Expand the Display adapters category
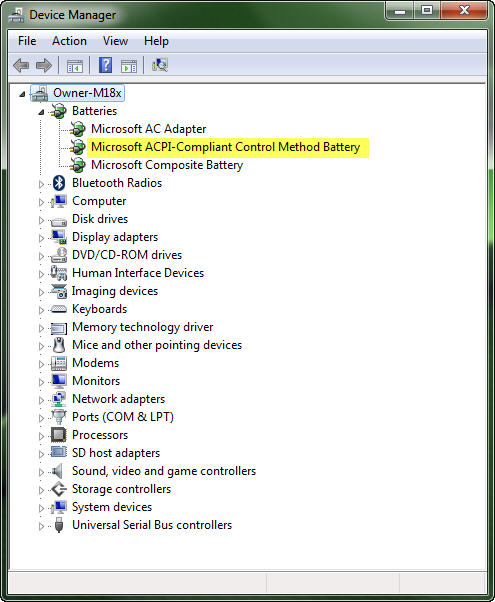495x602 pixels. tap(41, 238)
